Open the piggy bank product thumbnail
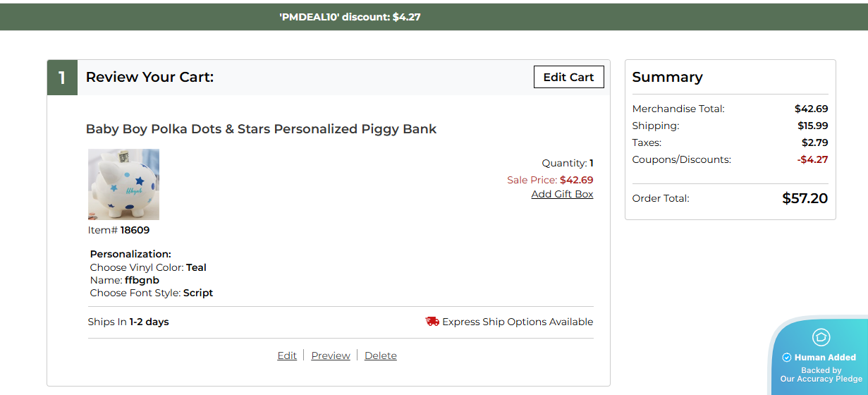868x395 pixels. pos(123,184)
